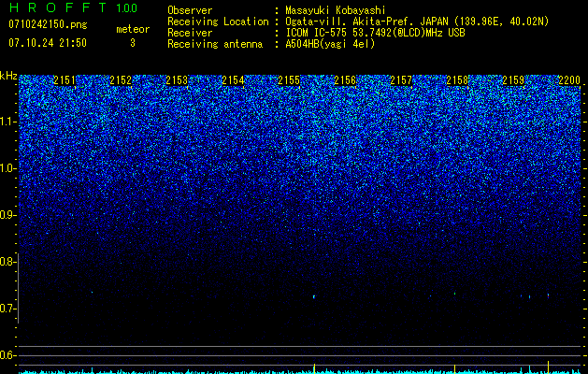Click the Receiving antenna label
Image resolution: width=588 pixels, height=374 pixels.
(x=215, y=44)
